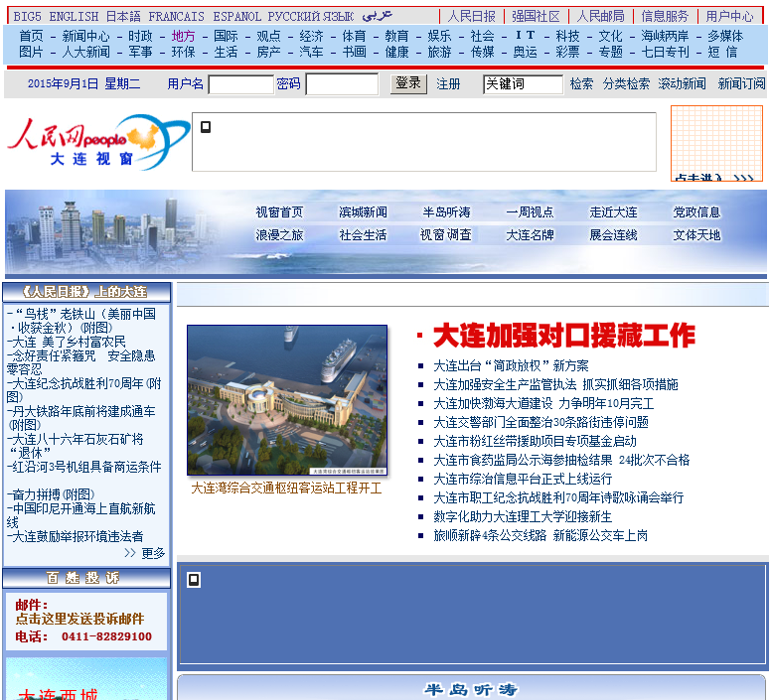Click 点击这里发送投诉邮件 link
The height and width of the screenshot is (700, 771).
[x=79, y=619]
